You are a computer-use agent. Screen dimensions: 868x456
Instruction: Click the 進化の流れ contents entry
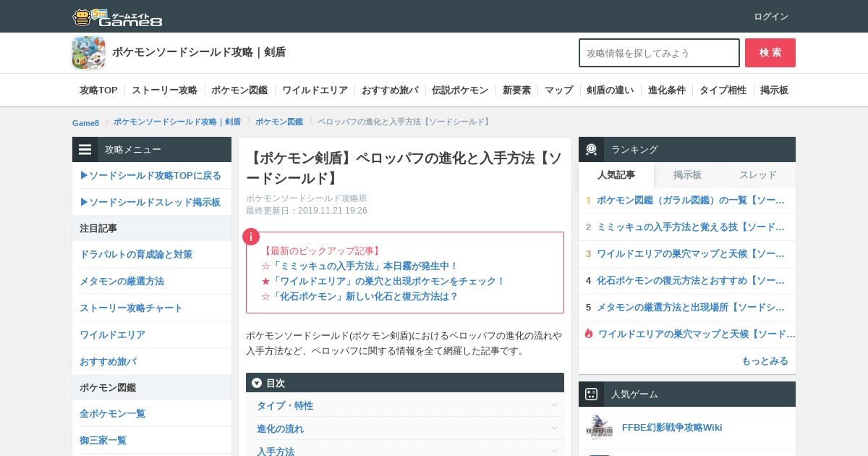[280, 428]
